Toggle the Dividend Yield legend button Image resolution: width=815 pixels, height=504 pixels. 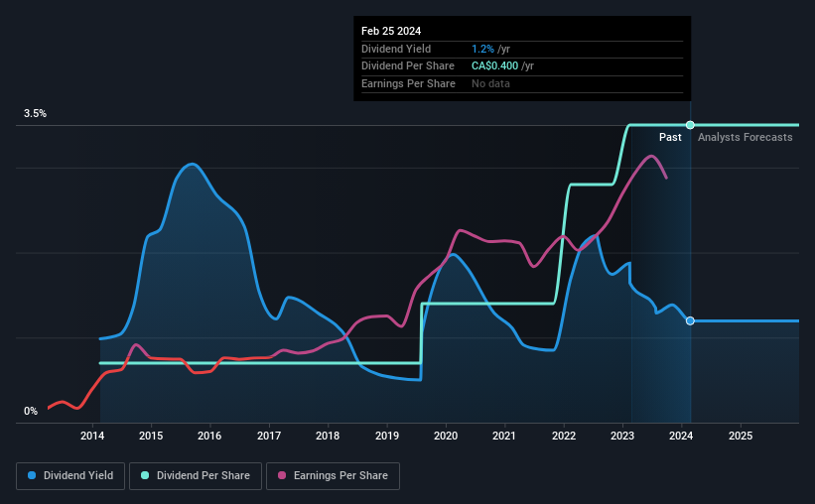[x=70, y=476]
